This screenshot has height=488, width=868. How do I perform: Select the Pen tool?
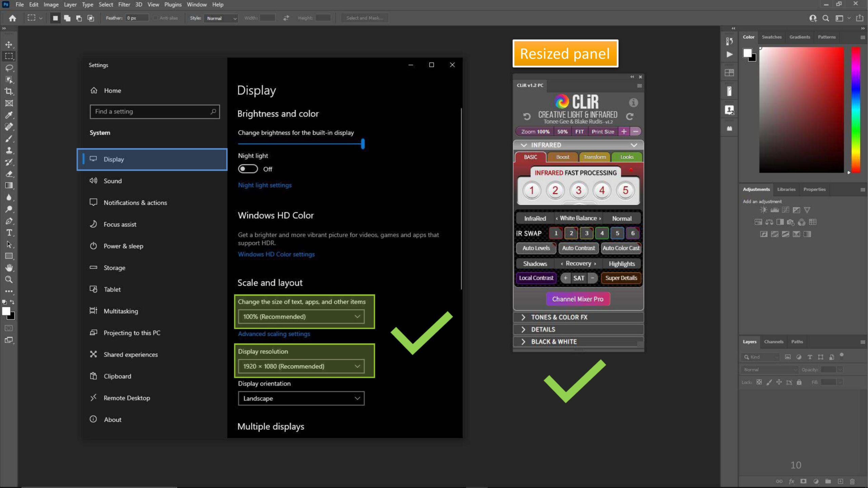[x=9, y=221]
